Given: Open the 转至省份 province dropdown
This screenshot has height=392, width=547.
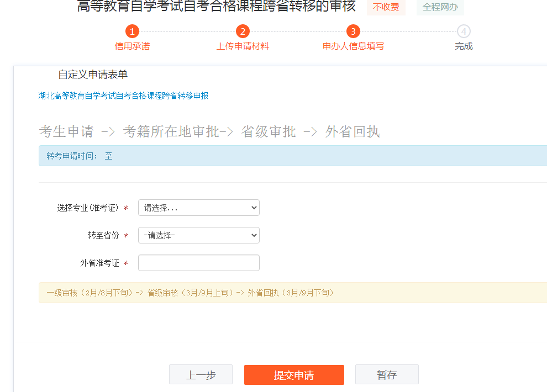Looking at the screenshot, I should pyautogui.click(x=198, y=235).
